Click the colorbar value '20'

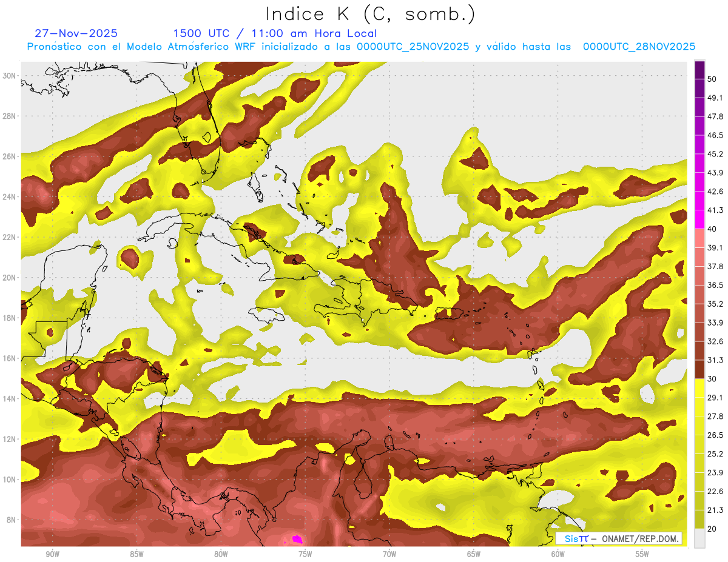coord(712,529)
